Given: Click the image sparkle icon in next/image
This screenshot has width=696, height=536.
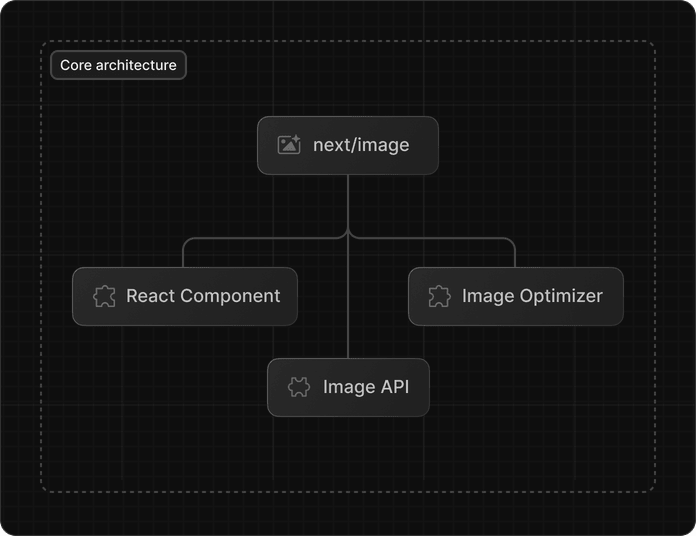Looking at the screenshot, I should 289,145.
